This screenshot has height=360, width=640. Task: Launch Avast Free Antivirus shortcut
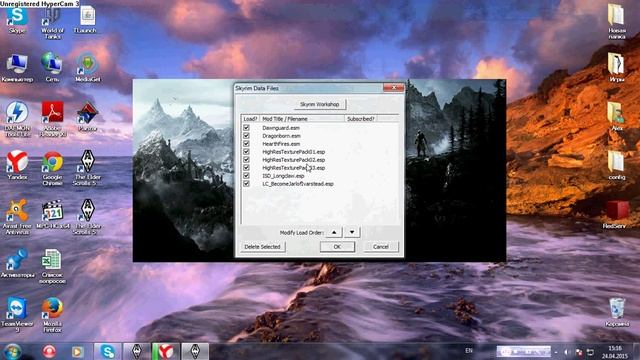click(17, 217)
